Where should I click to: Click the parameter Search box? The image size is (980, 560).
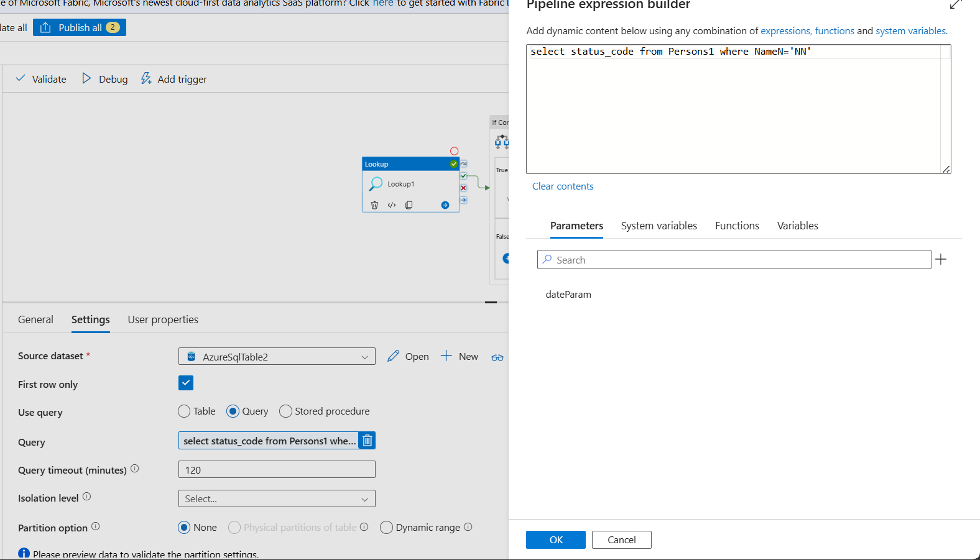point(734,260)
